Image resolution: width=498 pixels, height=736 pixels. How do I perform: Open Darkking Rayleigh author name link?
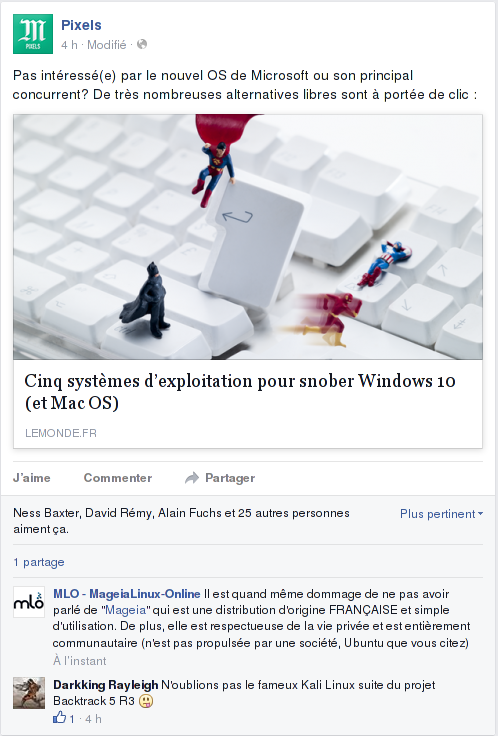coord(106,685)
